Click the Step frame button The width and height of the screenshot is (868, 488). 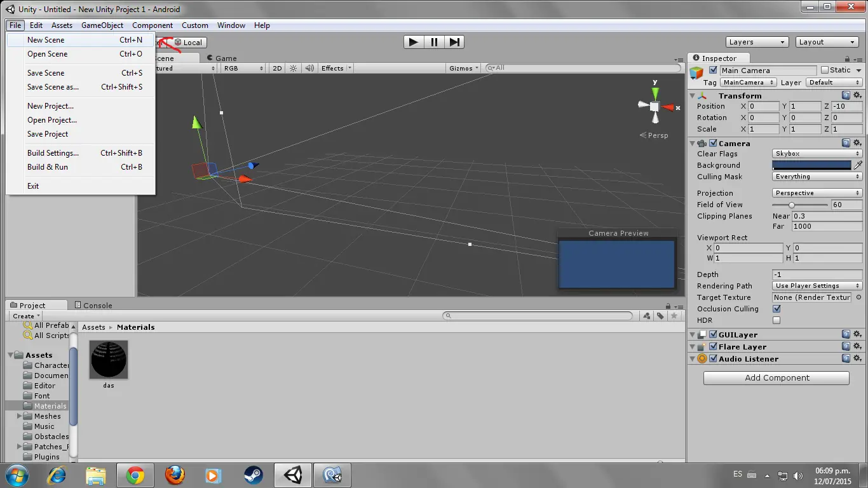454,42
